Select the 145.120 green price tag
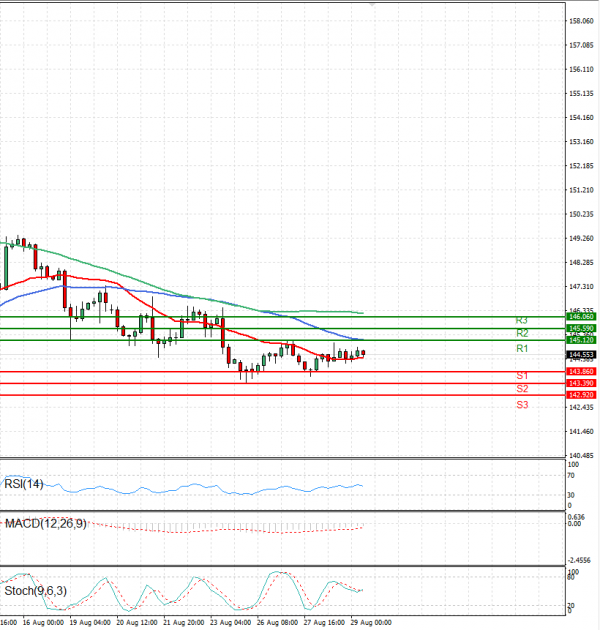Screen dimensions: 600x630 click(581, 340)
